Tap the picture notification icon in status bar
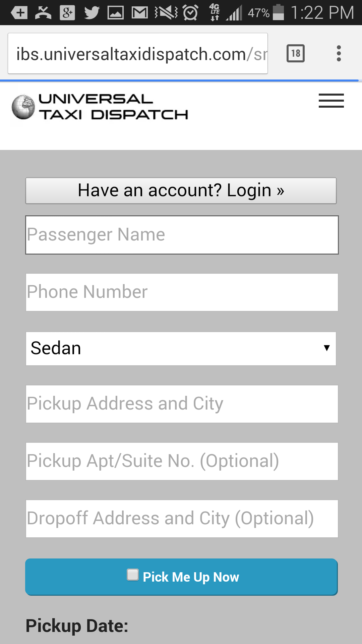The image size is (362, 644). (x=116, y=13)
